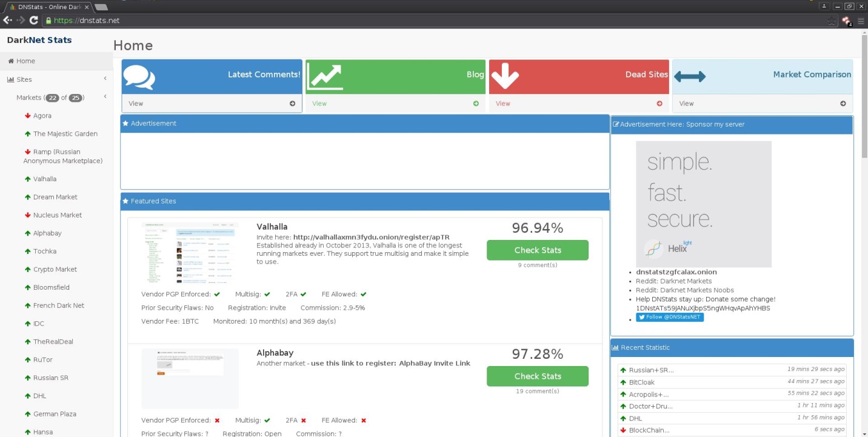The width and height of the screenshot is (868, 437).
Task: Click the rising chart Blog icon
Action: pos(325,77)
